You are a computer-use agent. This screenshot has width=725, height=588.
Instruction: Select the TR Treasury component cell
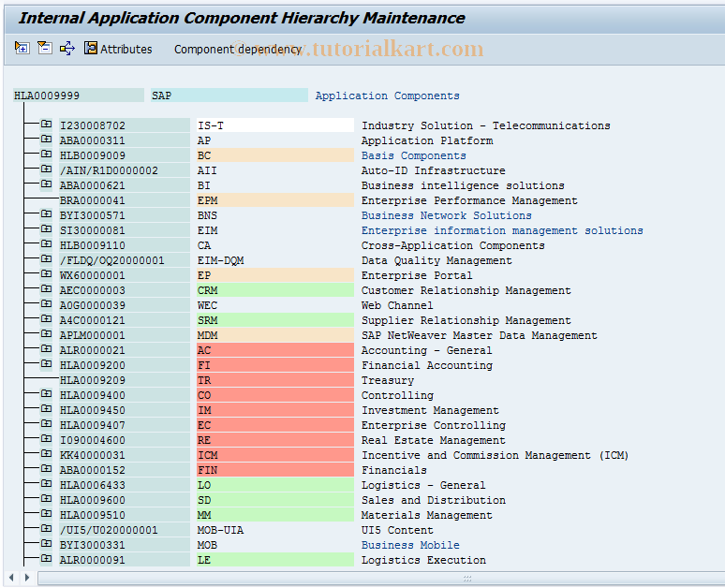pyautogui.click(x=275, y=380)
